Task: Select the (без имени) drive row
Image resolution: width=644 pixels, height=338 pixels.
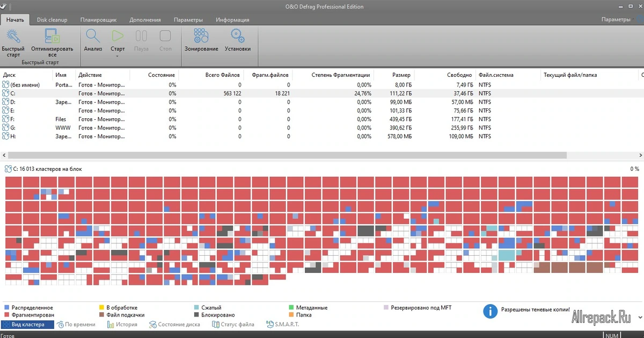Action: coord(322,85)
